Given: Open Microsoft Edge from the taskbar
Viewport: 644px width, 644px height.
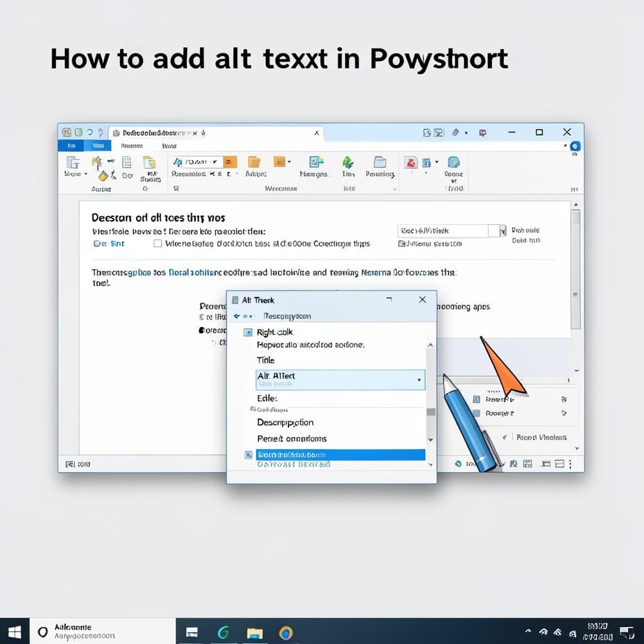Looking at the screenshot, I should pyautogui.click(x=223, y=633).
